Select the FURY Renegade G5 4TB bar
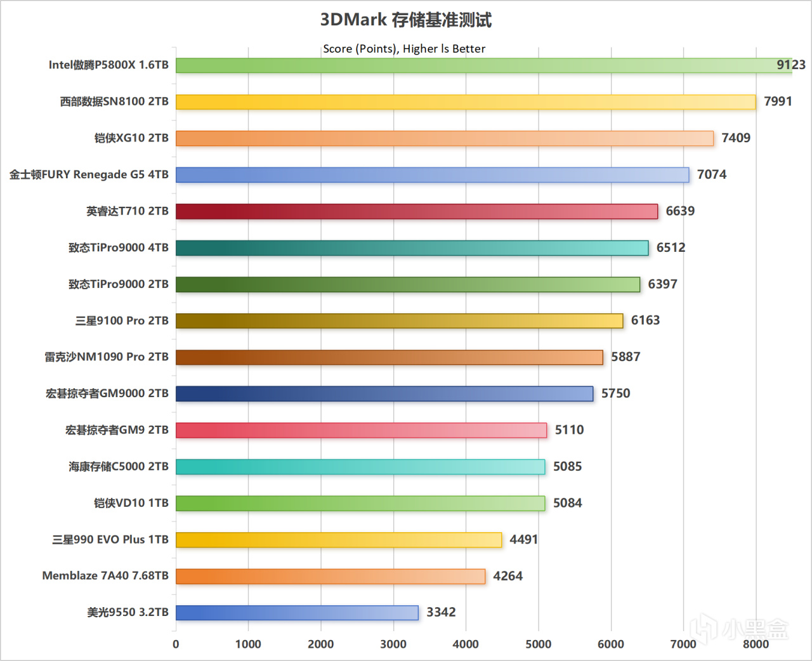The width and height of the screenshot is (812, 661). pos(433,175)
